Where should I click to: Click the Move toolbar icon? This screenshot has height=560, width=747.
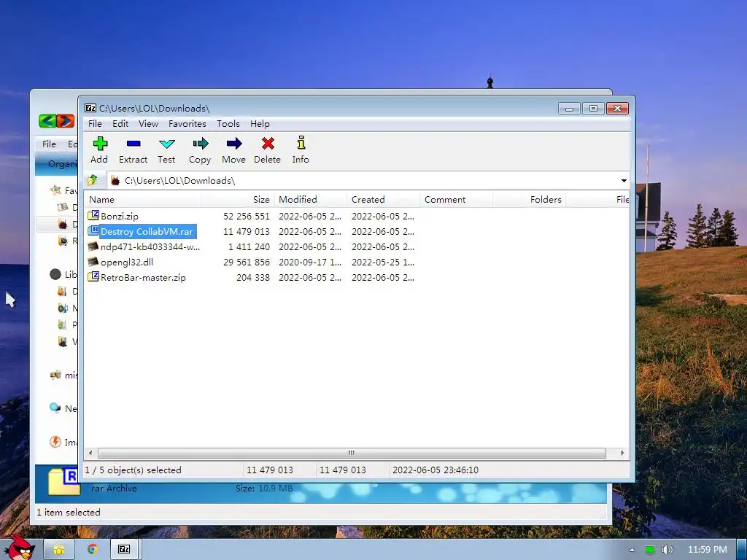234,144
